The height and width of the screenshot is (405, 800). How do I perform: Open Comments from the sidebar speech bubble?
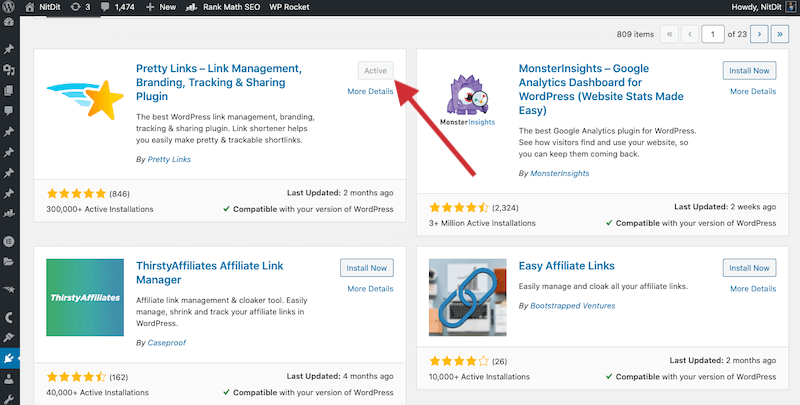[x=9, y=111]
